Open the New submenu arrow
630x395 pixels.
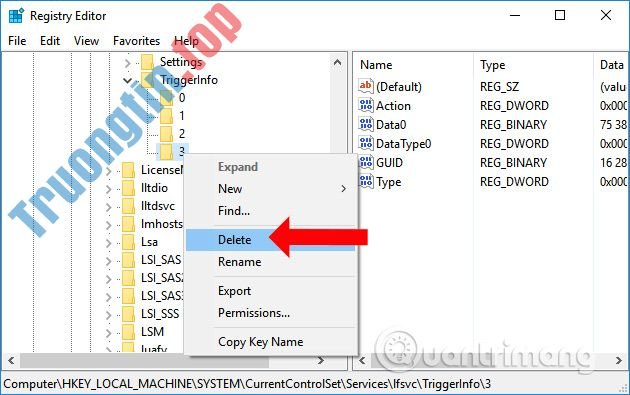344,189
